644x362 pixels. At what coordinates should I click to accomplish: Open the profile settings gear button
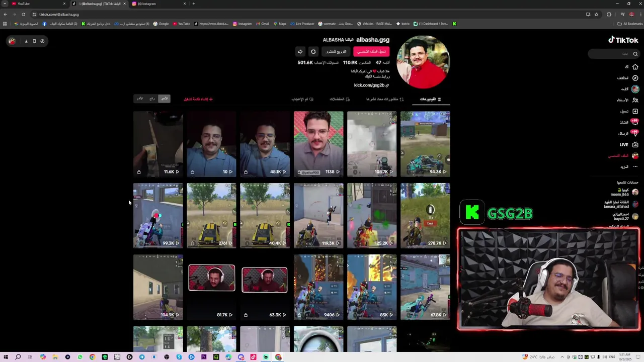pyautogui.click(x=313, y=51)
